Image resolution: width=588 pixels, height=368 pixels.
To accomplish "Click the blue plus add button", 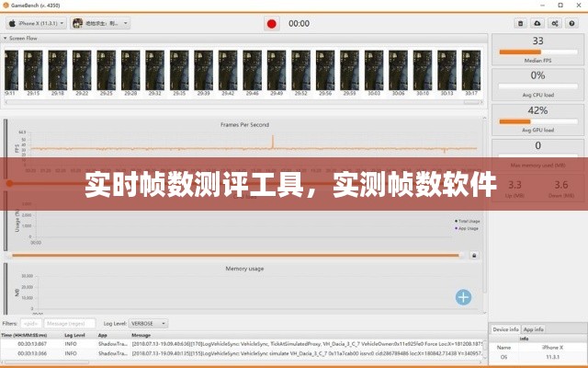I will (x=464, y=296).
